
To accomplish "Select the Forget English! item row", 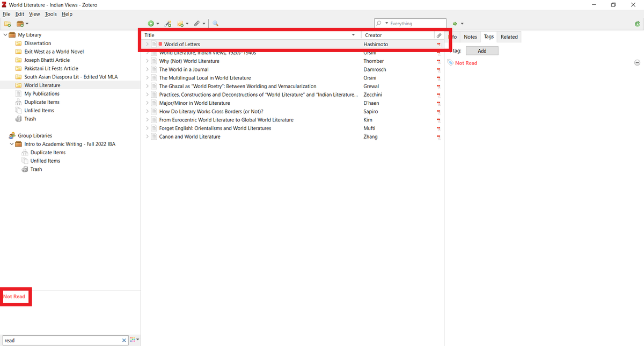I will [292, 128].
